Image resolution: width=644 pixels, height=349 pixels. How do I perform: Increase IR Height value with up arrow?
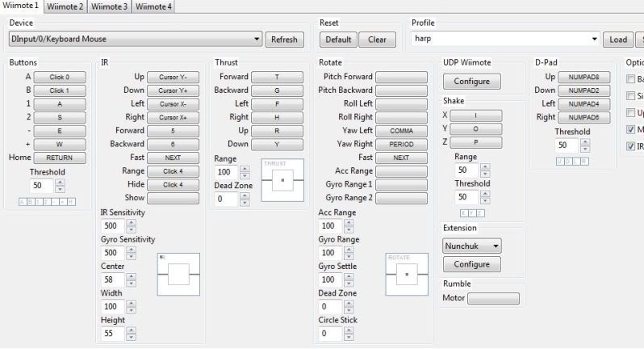point(131,330)
